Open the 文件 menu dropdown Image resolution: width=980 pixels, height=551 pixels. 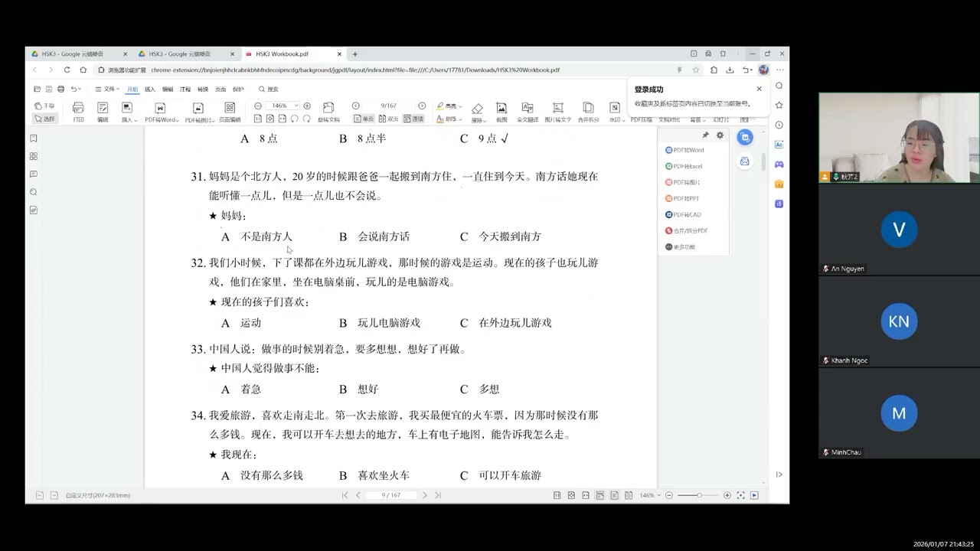click(108, 90)
